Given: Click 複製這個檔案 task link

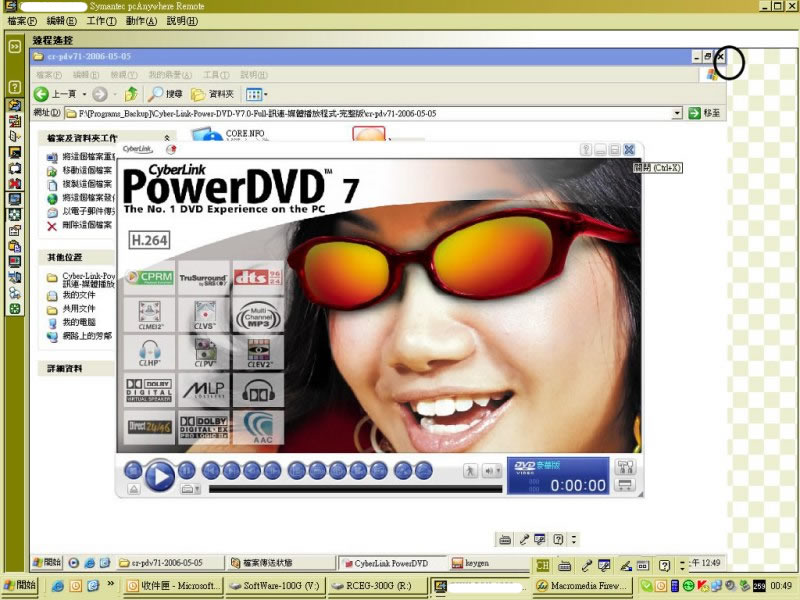Looking at the screenshot, I should tap(79, 184).
